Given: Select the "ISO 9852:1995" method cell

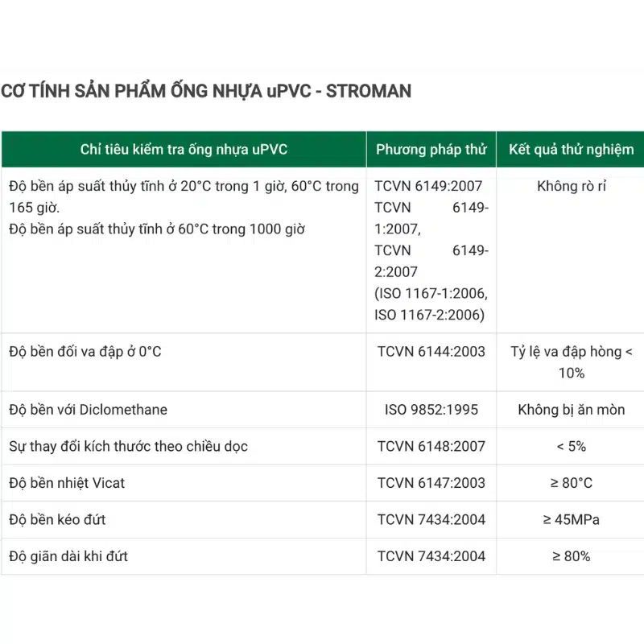Looking at the screenshot, I should click(x=431, y=410).
